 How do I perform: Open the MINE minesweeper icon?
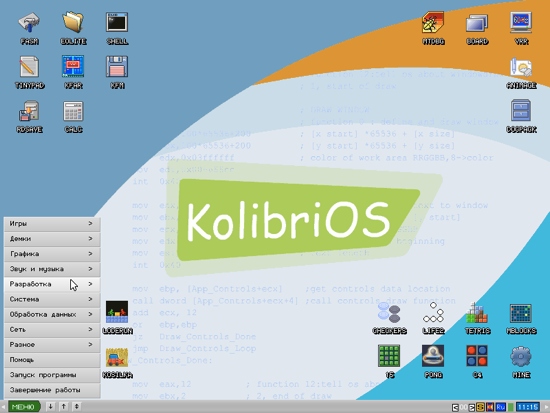click(521, 361)
